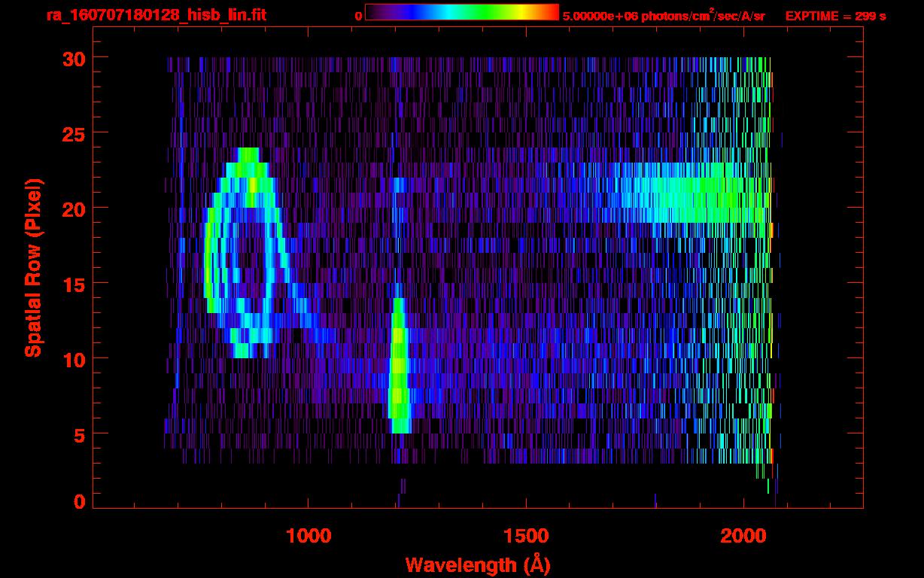Viewport: 924px width, 578px height.
Task: Click the rainbow intensity color bar
Action: (462, 12)
